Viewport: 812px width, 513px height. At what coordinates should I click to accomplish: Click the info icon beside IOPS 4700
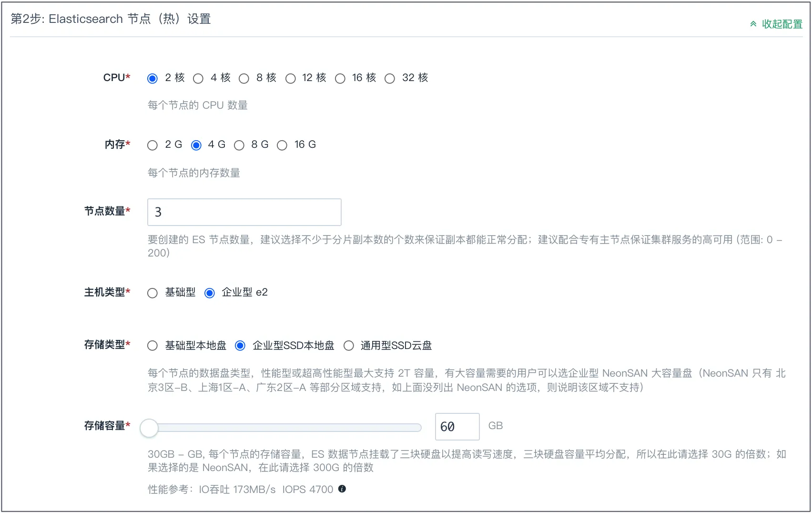(x=342, y=489)
